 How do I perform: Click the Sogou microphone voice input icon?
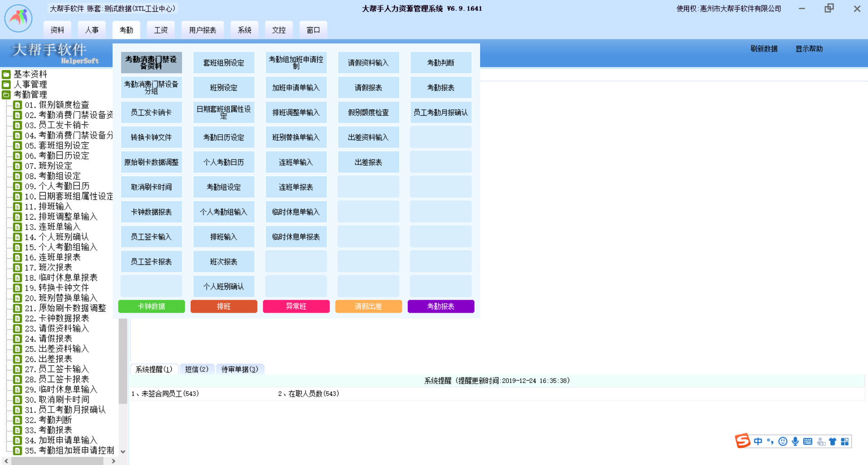click(795, 442)
